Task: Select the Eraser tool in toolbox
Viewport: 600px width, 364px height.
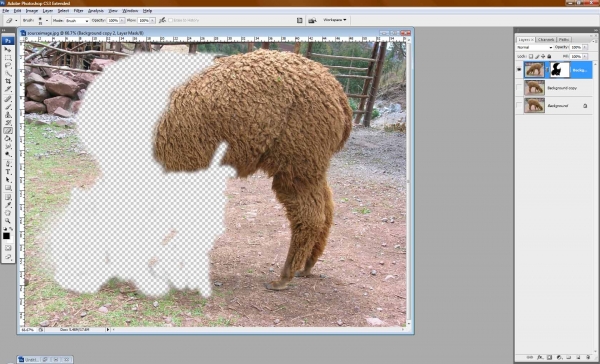Action: (x=8, y=131)
